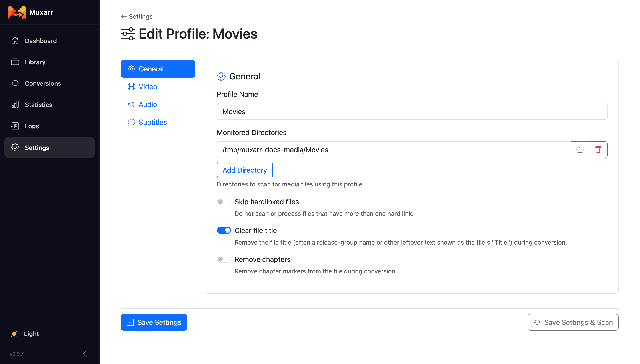
Task: Open Conversions from the sidebar
Action: (x=50, y=83)
